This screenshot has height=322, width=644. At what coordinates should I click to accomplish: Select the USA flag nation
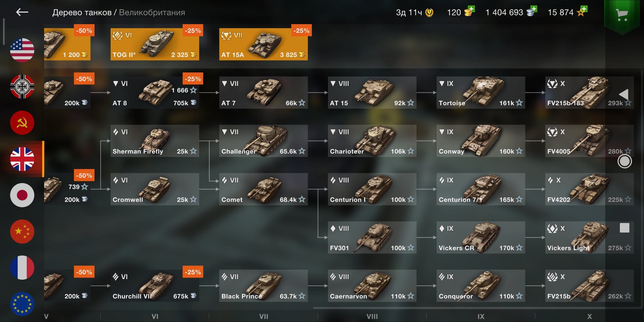[x=22, y=50]
